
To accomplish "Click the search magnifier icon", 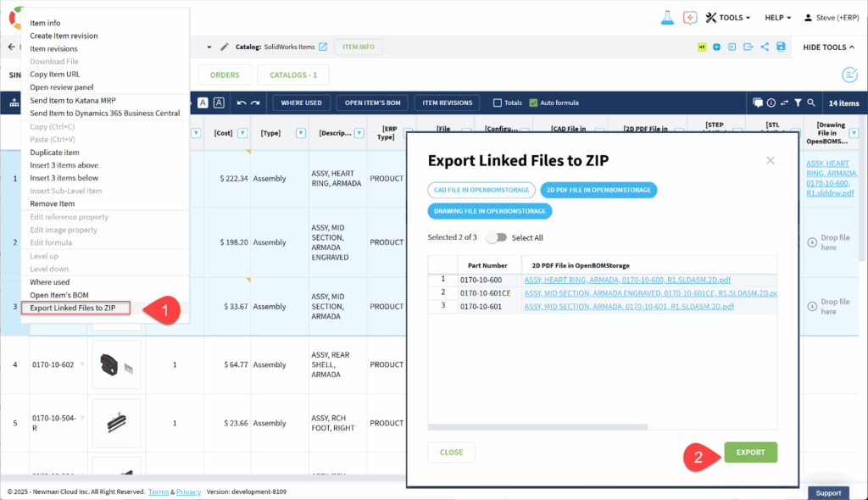I will click(811, 103).
